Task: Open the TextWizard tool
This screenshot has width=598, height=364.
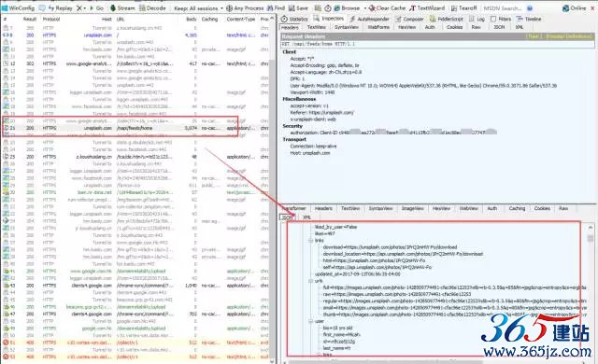Action: click(427, 8)
